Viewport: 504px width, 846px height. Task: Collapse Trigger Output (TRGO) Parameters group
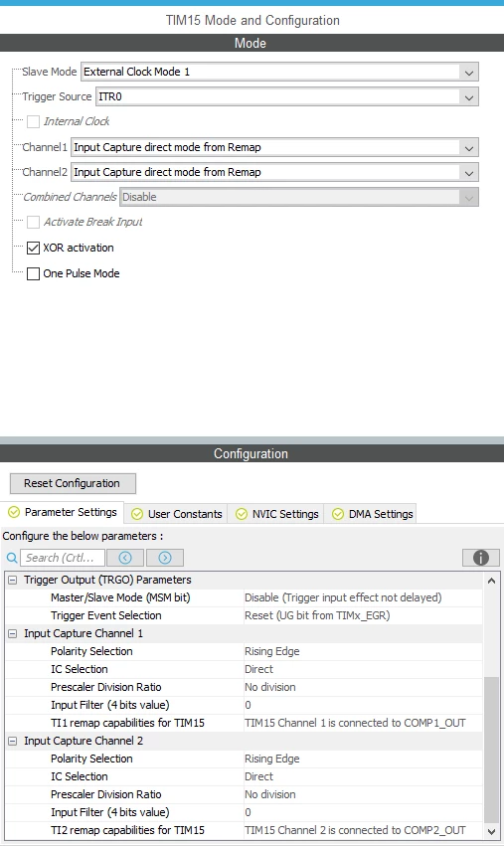[x=12, y=580]
